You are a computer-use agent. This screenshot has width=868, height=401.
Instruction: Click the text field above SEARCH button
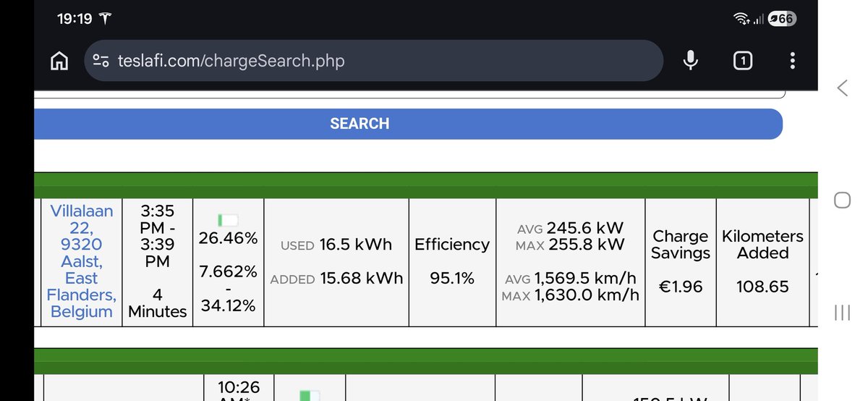(x=408, y=94)
